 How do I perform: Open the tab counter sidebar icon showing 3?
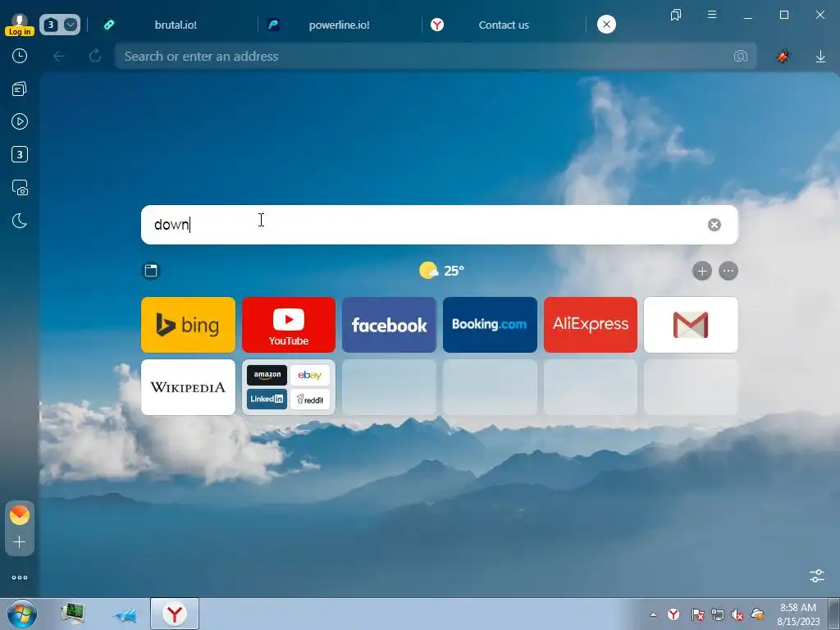pyautogui.click(x=20, y=155)
